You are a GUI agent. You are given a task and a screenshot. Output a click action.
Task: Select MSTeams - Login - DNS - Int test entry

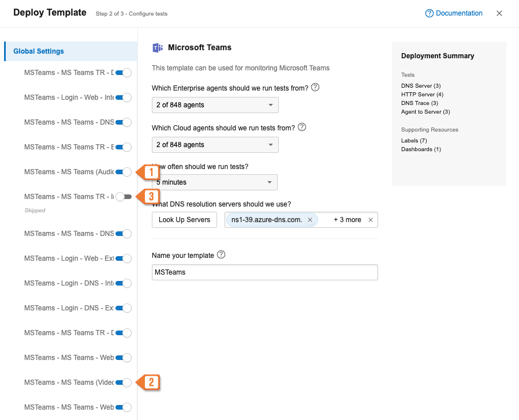69,283
